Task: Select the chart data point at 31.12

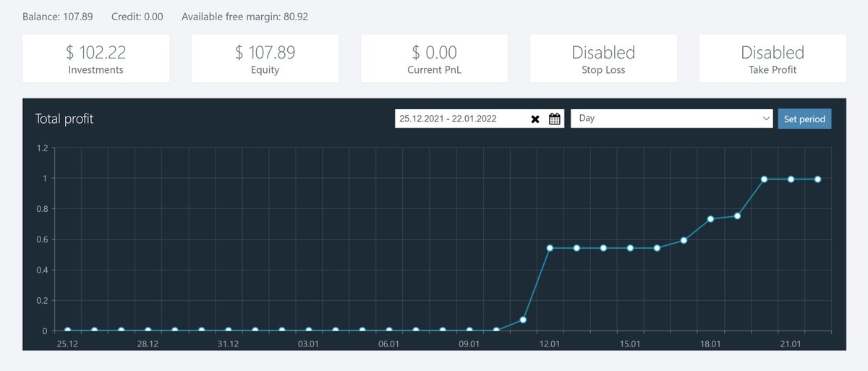Action: point(228,331)
